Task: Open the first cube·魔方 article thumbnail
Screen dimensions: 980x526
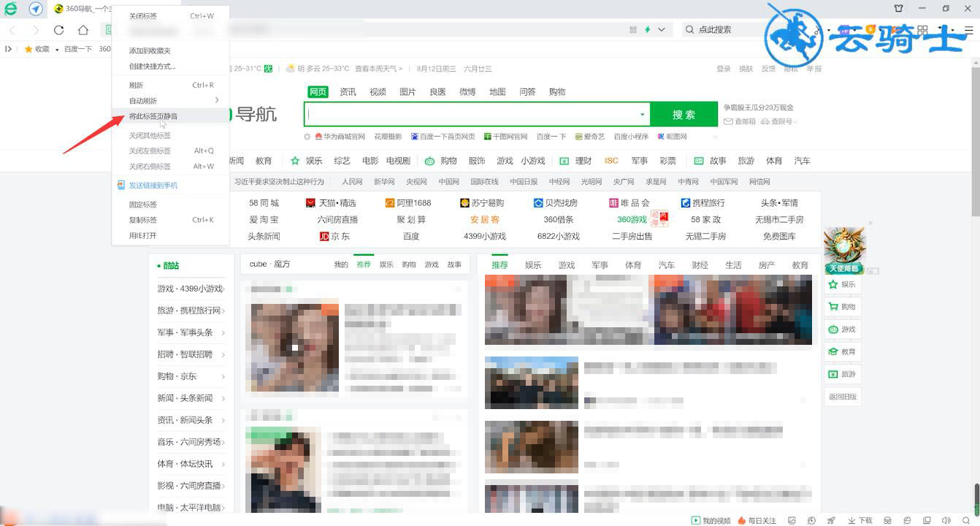Action: (x=294, y=348)
